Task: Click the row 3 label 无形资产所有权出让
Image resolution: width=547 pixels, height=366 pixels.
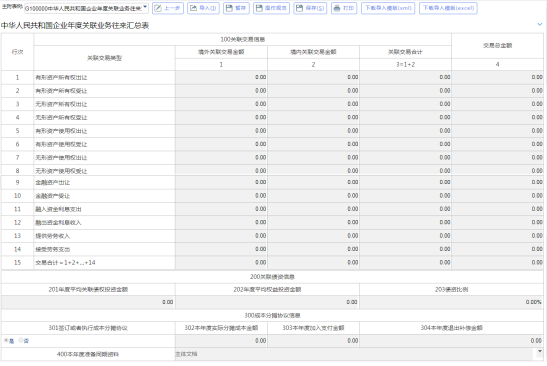Action: coord(61,104)
